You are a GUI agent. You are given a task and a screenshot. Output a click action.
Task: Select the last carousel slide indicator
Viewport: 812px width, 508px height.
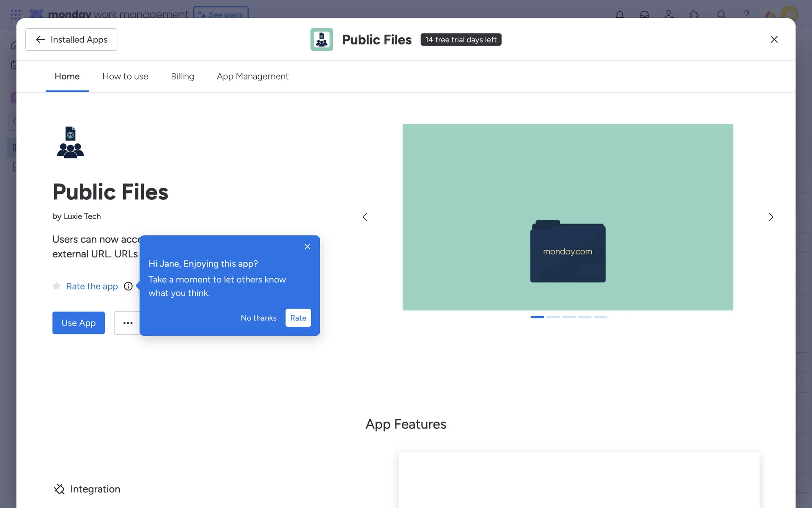(x=600, y=317)
